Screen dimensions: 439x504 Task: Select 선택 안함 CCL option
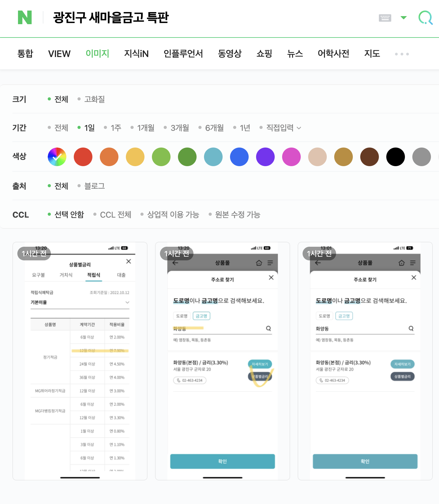[x=66, y=214]
